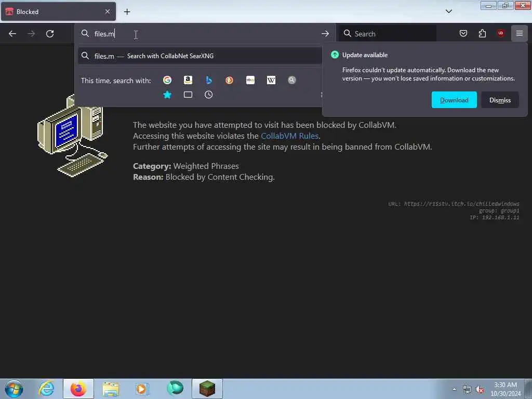Open the taskbar clock showing 3:30 AM

click(x=506, y=389)
